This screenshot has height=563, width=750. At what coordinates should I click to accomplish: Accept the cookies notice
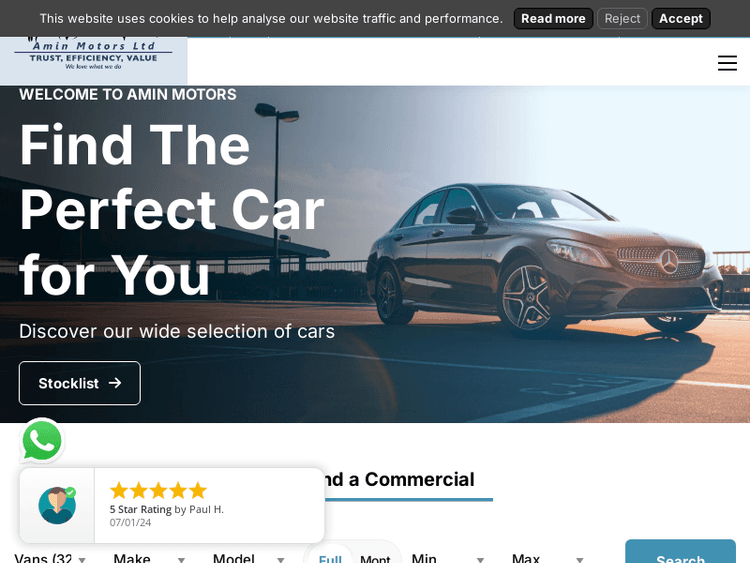pyautogui.click(x=681, y=19)
